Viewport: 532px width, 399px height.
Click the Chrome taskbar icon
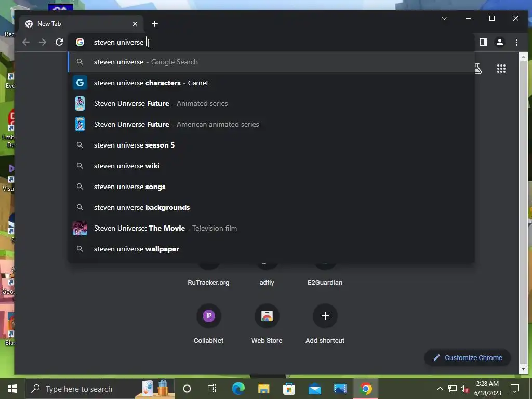point(366,389)
